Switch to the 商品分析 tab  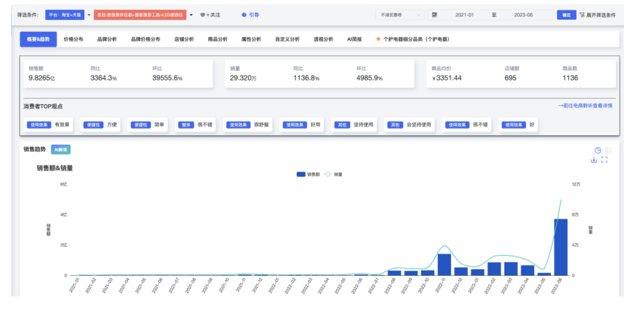click(218, 39)
